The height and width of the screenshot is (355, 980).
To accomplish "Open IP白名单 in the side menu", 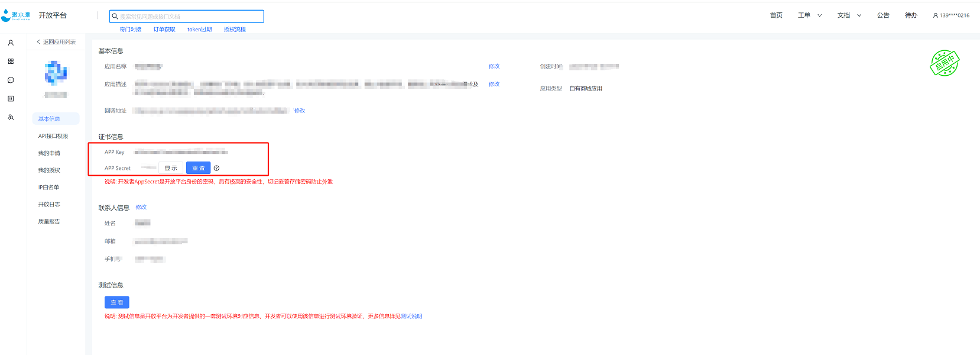I will [48, 188].
